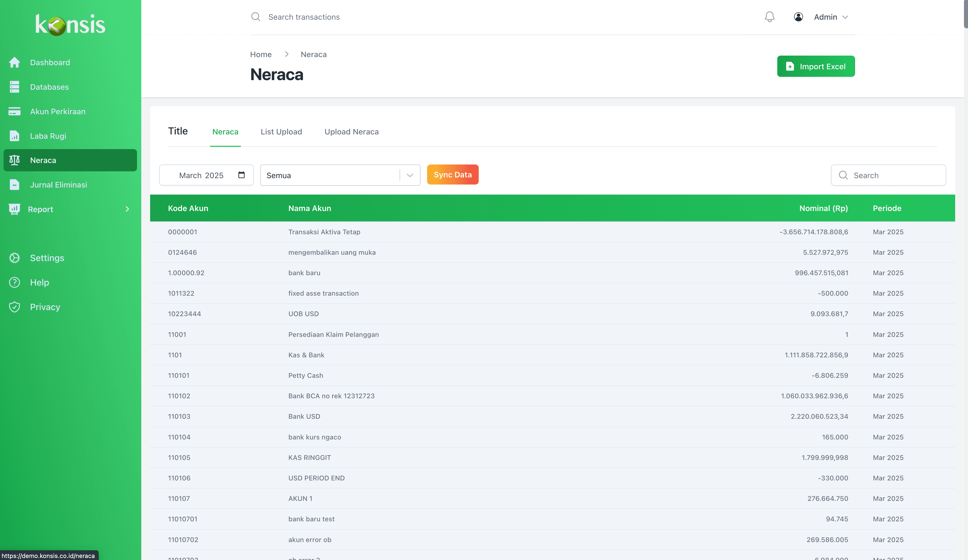This screenshot has width=968, height=560.
Task: Expand the Report submenu arrow
Action: click(x=127, y=209)
